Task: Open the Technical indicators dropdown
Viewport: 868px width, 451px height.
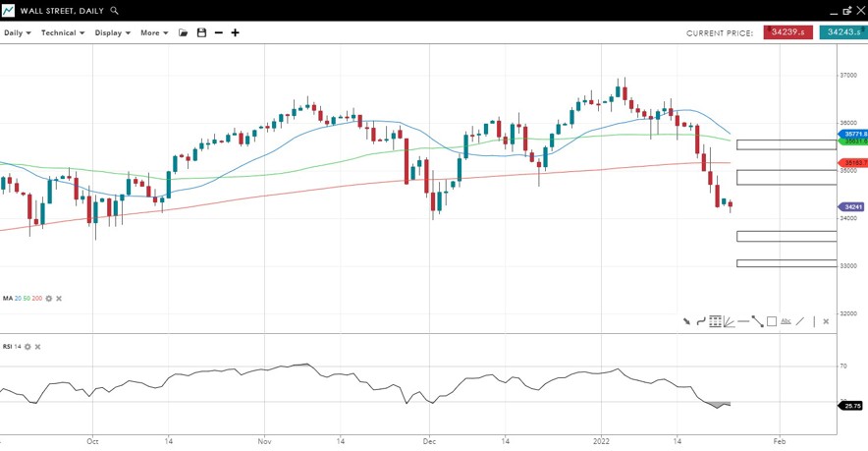Action: click(63, 32)
